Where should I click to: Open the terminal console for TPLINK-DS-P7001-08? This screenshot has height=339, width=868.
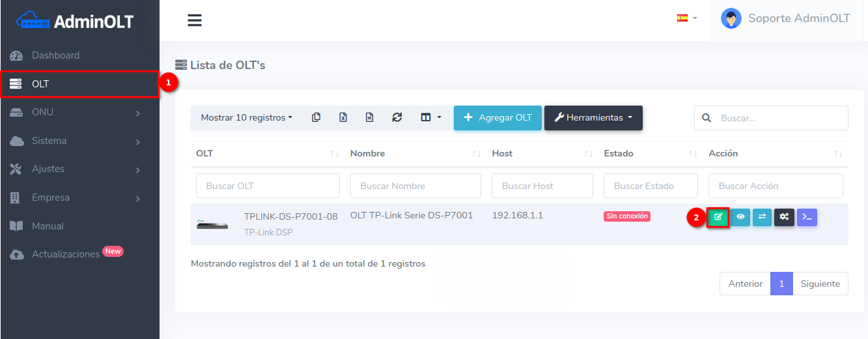[x=807, y=217]
